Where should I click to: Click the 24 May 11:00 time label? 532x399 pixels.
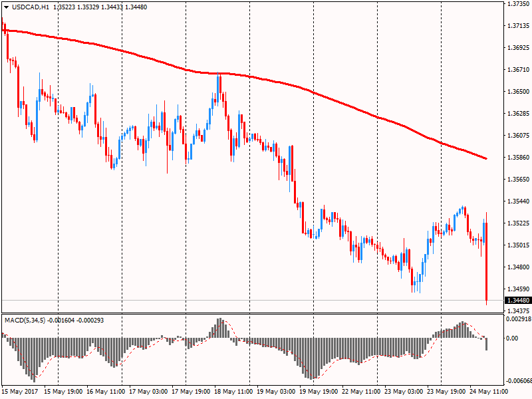[489, 392]
